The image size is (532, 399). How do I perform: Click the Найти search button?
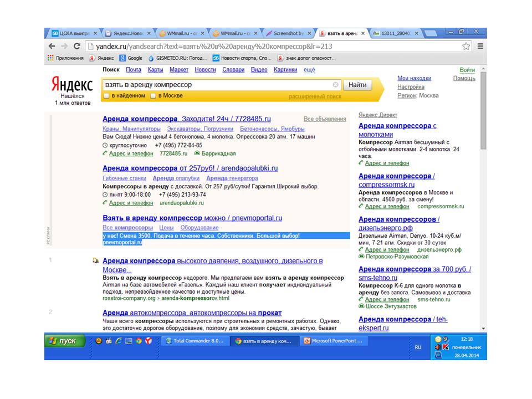357,85
